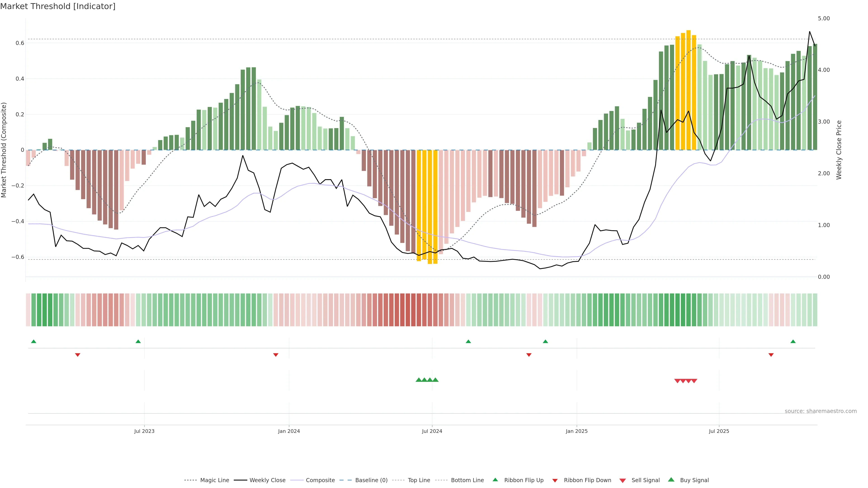
Task: Click first green flip-up marker at far left
Action: click(33, 342)
